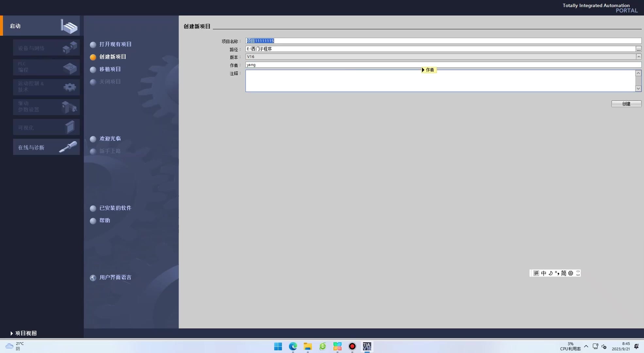Click the 拼 pinyin icon in IME bar

click(x=536, y=273)
